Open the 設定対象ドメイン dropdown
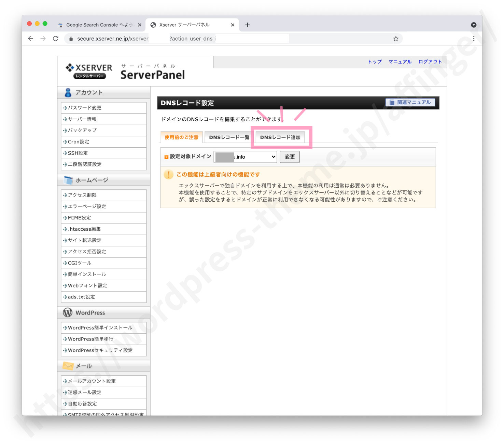The height and width of the screenshot is (444, 504). (245, 157)
